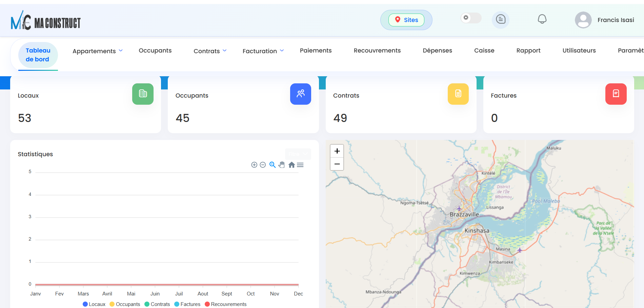Open the messages icon in header
The width and height of the screenshot is (644, 308).
500,19
